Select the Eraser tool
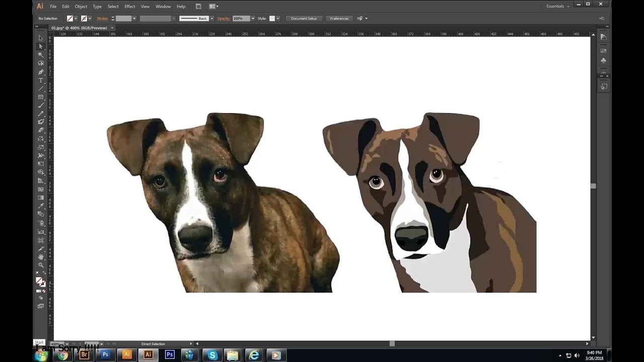Screen dimensions: 644x362 (x=41, y=130)
